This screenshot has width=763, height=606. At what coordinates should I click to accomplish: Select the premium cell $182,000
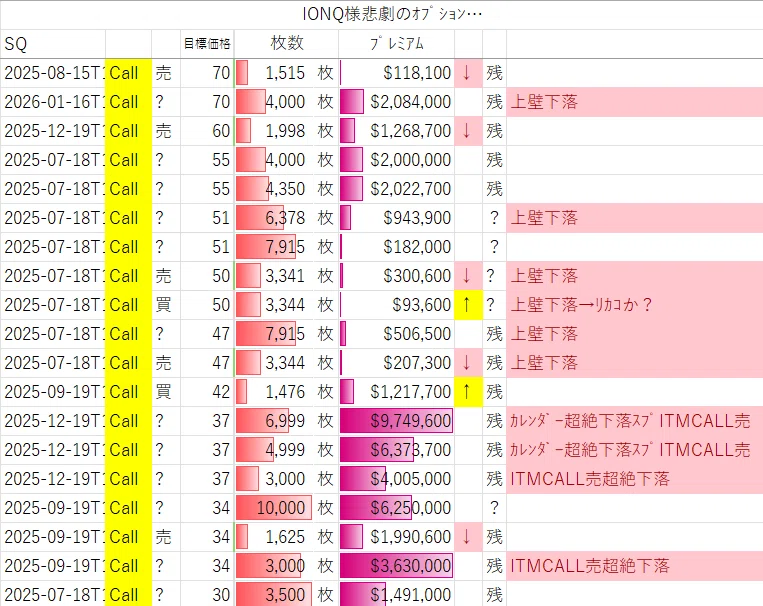point(397,247)
